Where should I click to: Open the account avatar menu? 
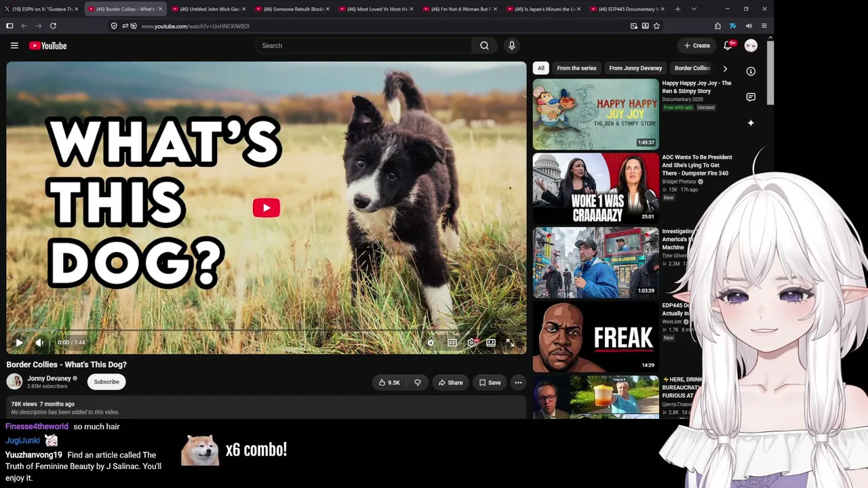(x=751, y=45)
